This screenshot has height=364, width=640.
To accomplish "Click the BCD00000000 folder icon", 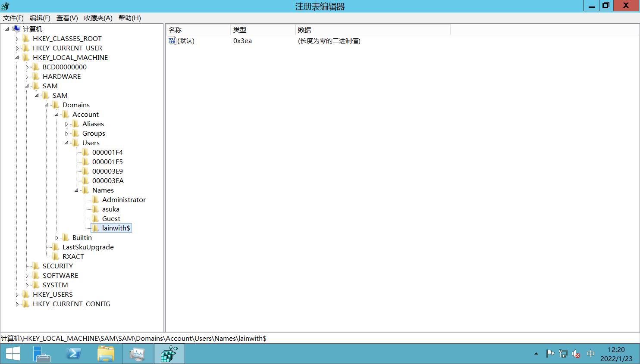I will tap(36, 67).
